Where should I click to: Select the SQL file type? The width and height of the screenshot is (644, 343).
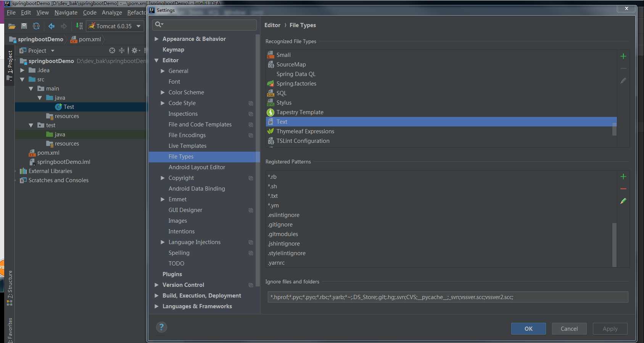441,93
